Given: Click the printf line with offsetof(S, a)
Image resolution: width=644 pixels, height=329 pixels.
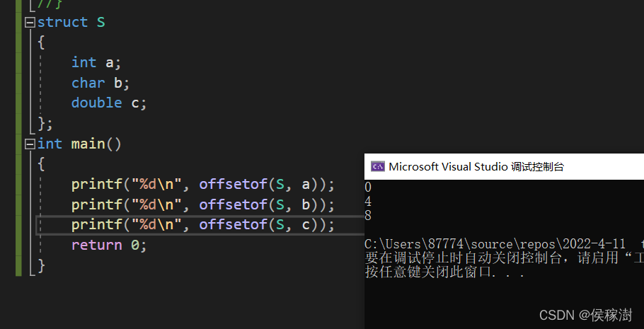Looking at the screenshot, I should (x=203, y=185).
